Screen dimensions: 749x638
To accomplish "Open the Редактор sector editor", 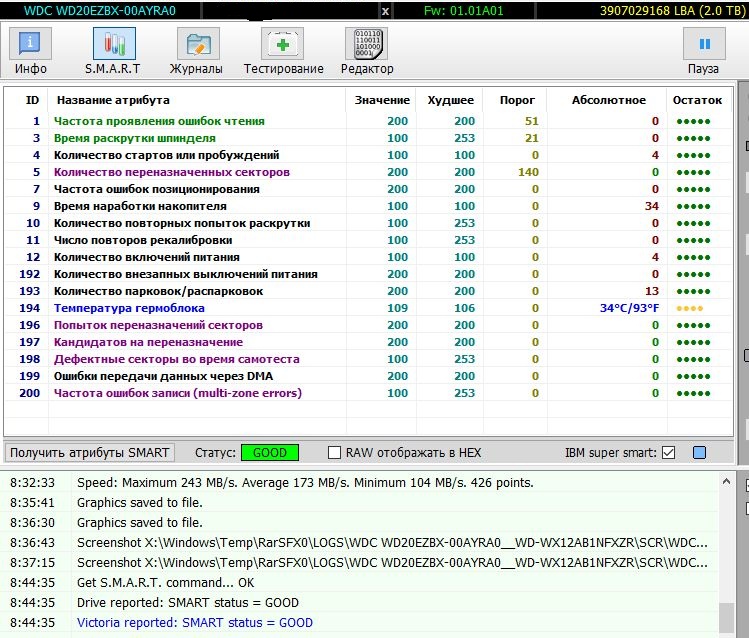I will click(x=366, y=50).
